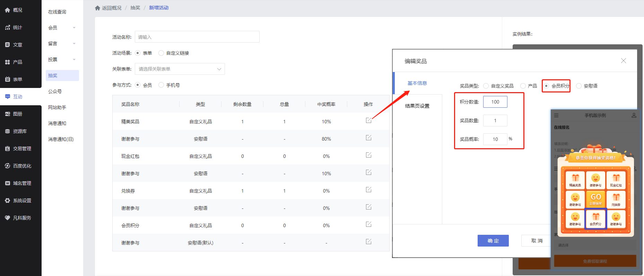
Task: Select 自定义链接 as activity scene
Action: [x=161, y=53]
